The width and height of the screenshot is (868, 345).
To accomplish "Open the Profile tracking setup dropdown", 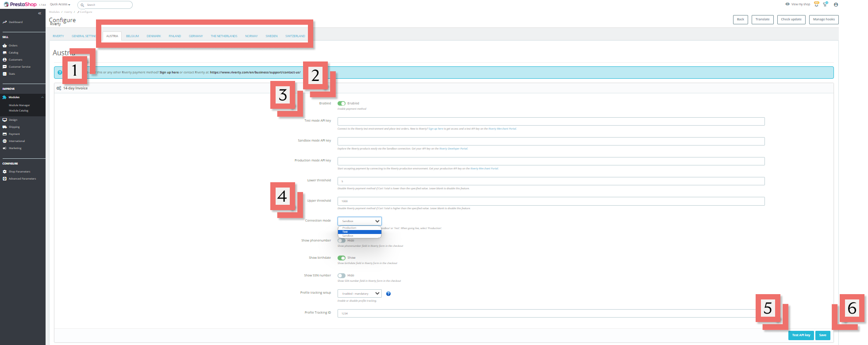I will pyautogui.click(x=359, y=294).
